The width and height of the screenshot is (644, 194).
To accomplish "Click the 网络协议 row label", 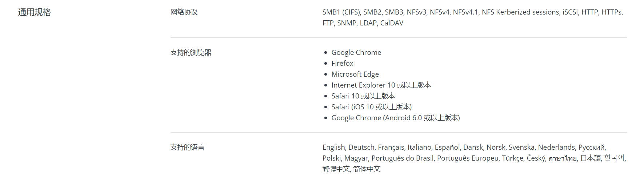I will 184,12.
